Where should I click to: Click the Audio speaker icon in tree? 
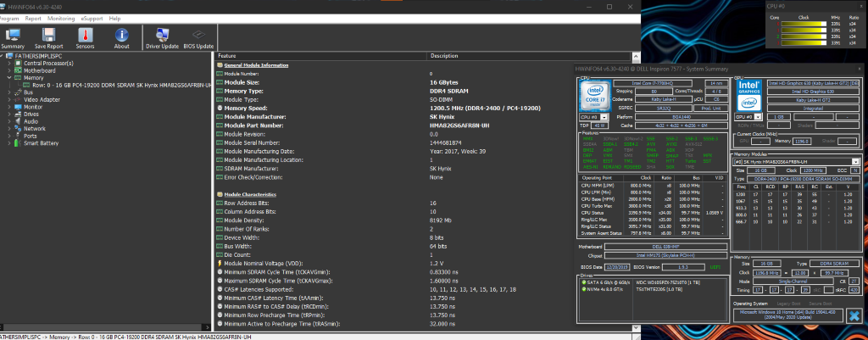pyautogui.click(x=19, y=121)
